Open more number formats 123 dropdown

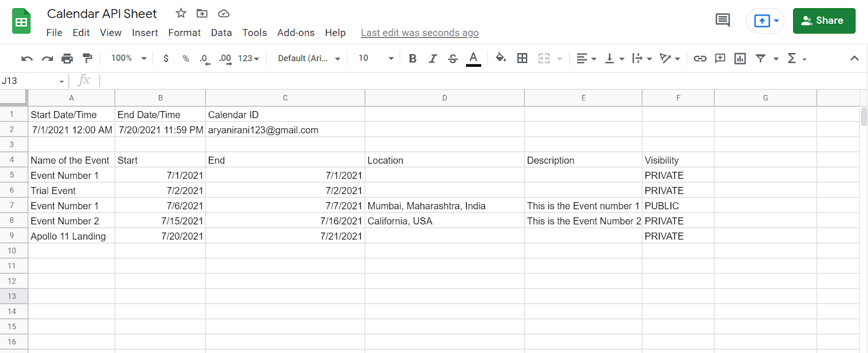(x=249, y=59)
